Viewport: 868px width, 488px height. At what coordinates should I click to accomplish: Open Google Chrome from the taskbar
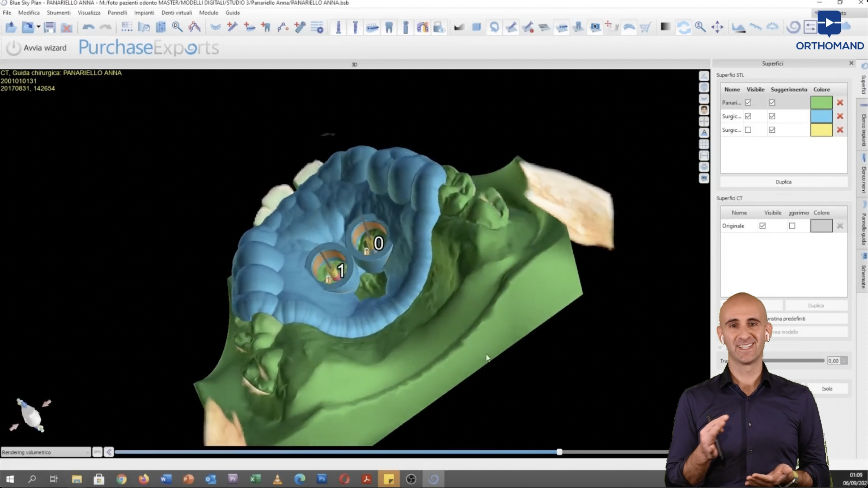click(x=121, y=479)
